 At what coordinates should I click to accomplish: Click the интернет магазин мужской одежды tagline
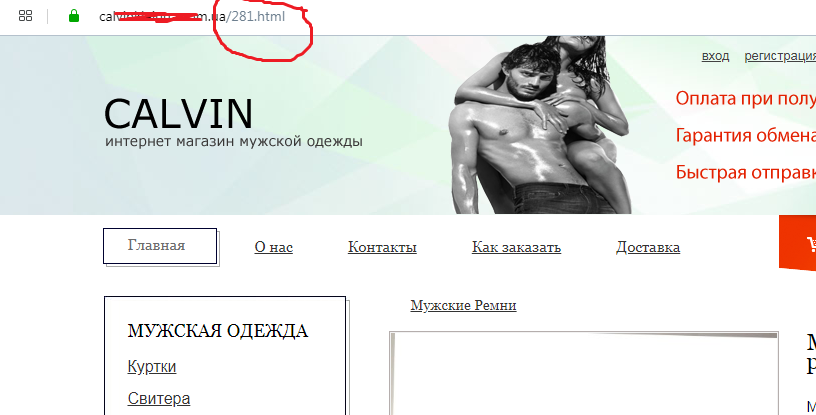click(x=234, y=141)
